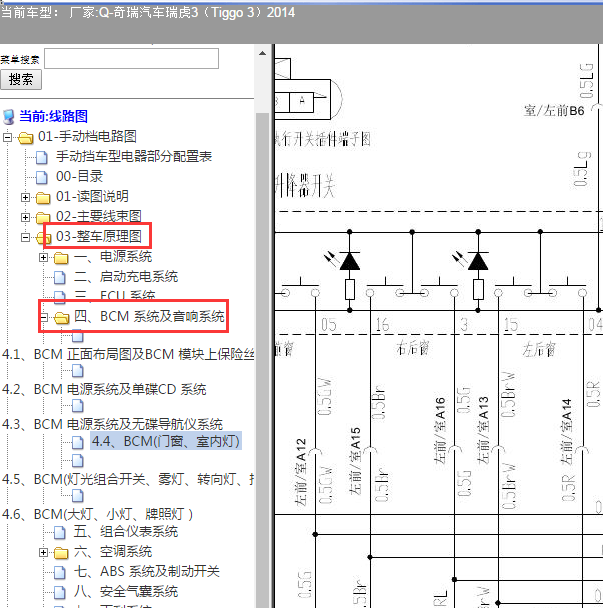Click the 左前/室A14 wire label
The image size is (603, 608).
[567, 432]
